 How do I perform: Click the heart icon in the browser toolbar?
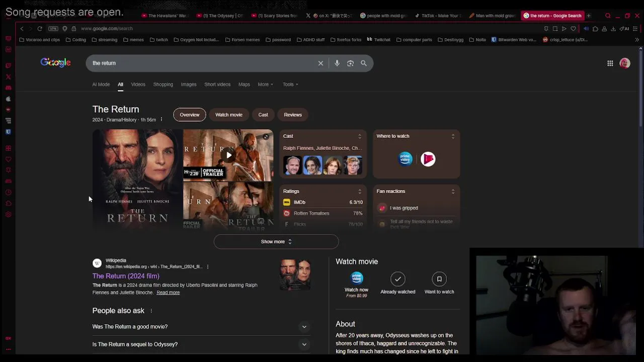[x=573, y=29]
